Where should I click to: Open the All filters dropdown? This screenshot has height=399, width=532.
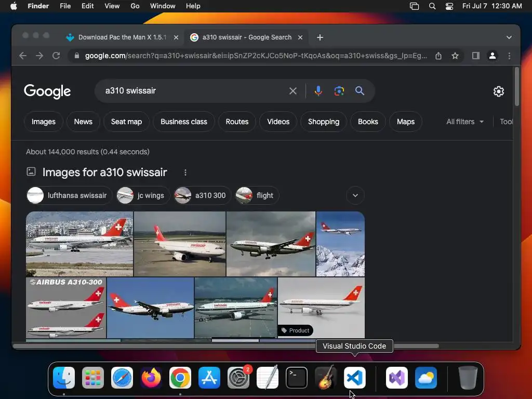(x=465, y=122)
